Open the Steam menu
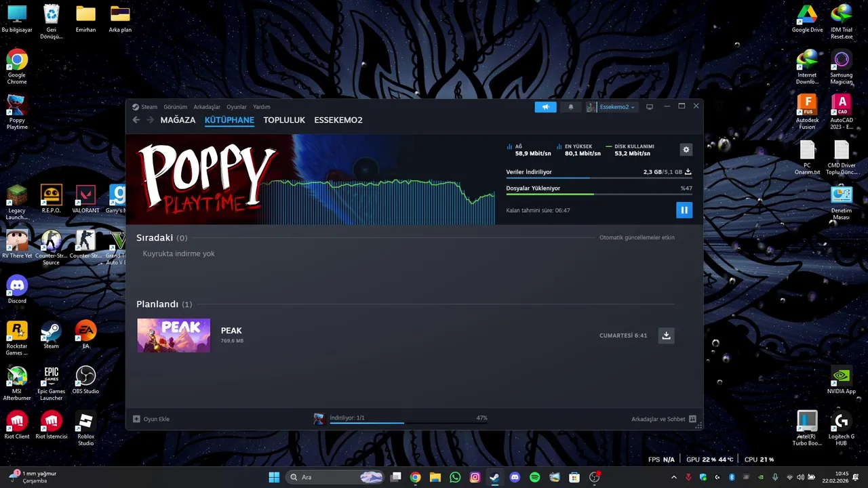868x488 pixels. [145, 107]
